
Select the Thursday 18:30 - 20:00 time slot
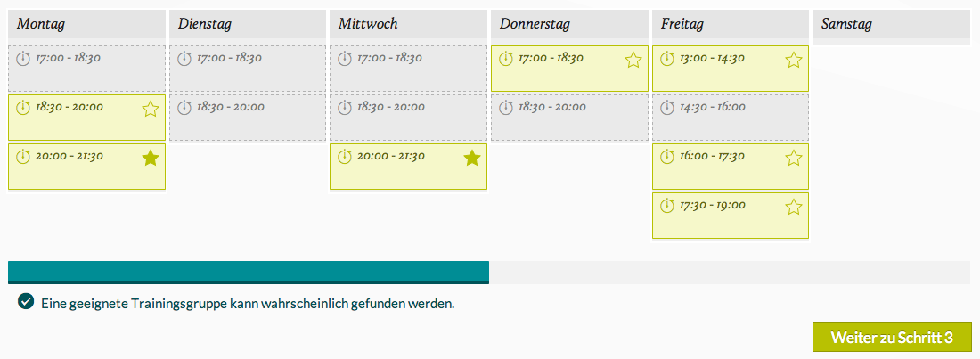[x=570, y=118]
